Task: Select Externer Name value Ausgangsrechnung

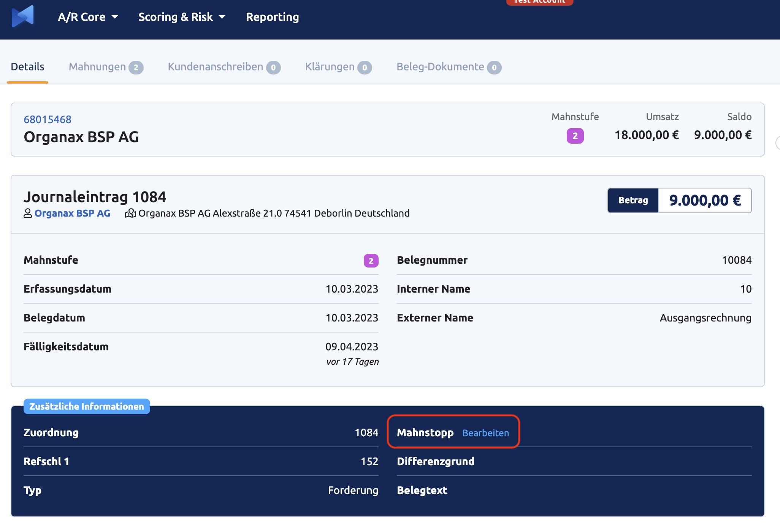Action: pyautogui.click(x=705, y=318)
